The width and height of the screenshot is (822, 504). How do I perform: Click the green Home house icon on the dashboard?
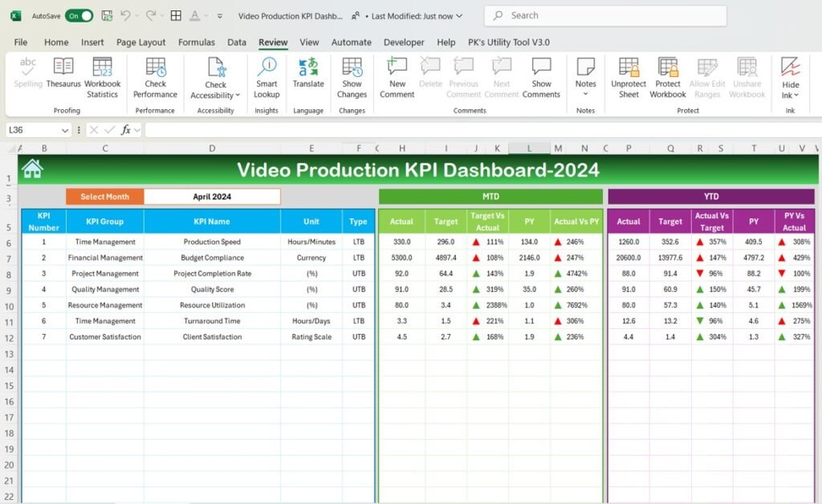pyautogui.click(x=32, y=169)
